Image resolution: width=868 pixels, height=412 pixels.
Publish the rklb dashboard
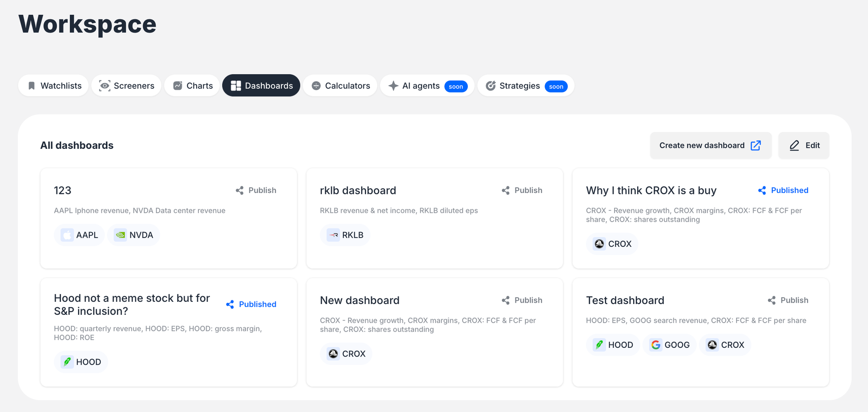click(522, 190)
